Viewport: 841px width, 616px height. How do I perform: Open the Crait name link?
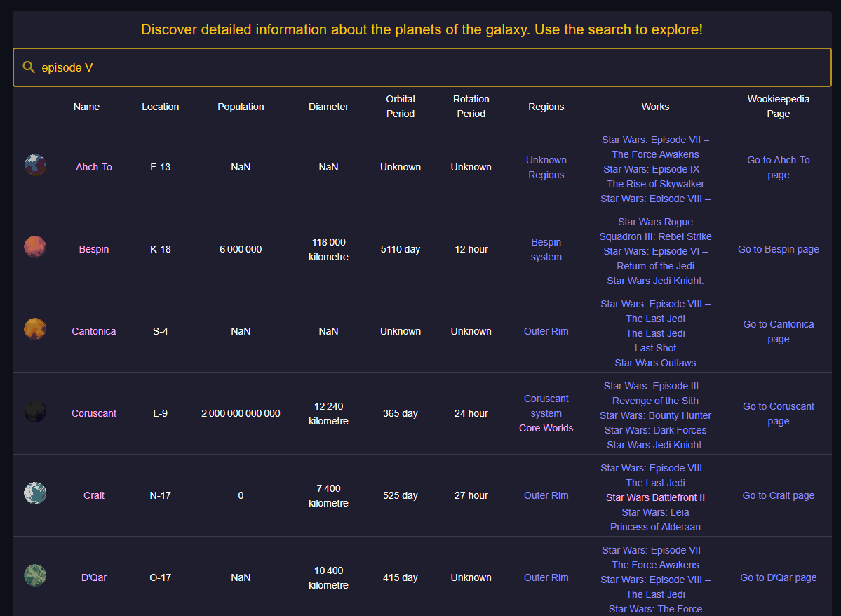94,495
